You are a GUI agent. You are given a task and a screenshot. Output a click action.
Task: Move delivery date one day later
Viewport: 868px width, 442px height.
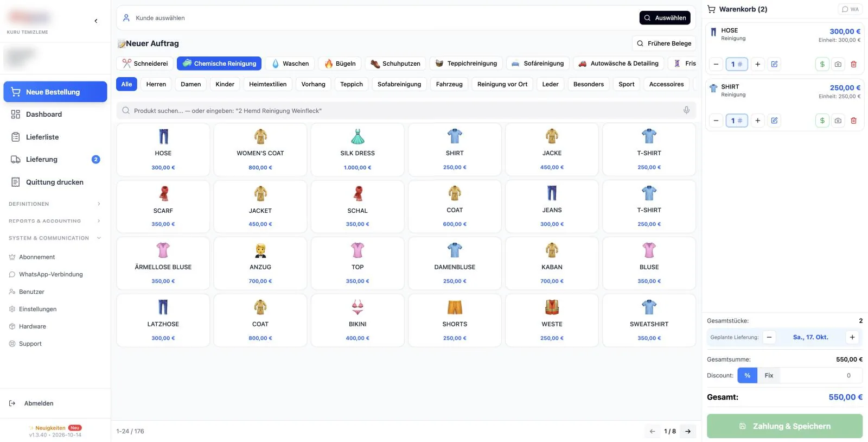click(852, 337)
